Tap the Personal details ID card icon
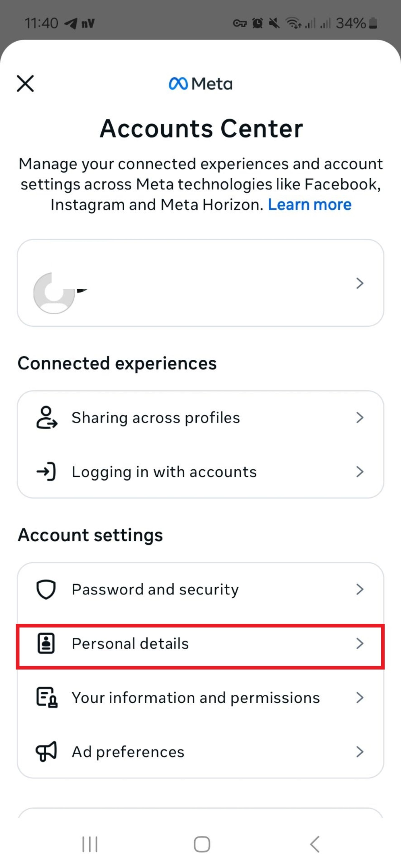The height and width of the screenshot is (868, 401). (46, 643)
